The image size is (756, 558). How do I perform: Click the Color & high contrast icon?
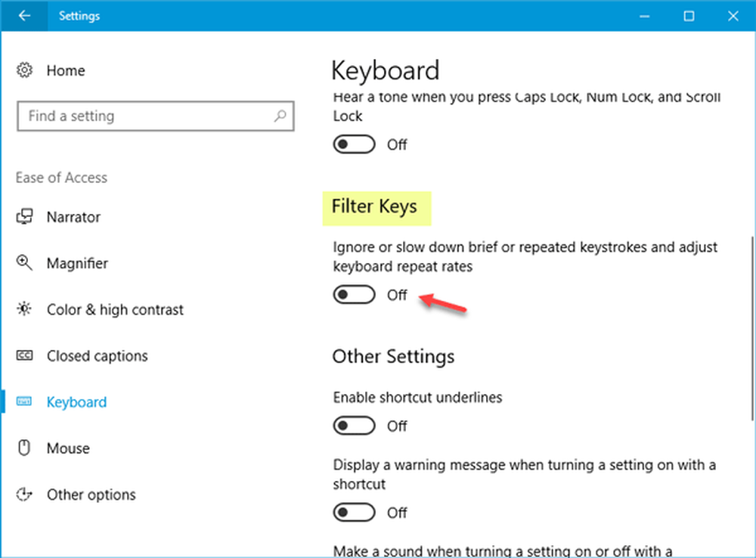click(25, 309)
